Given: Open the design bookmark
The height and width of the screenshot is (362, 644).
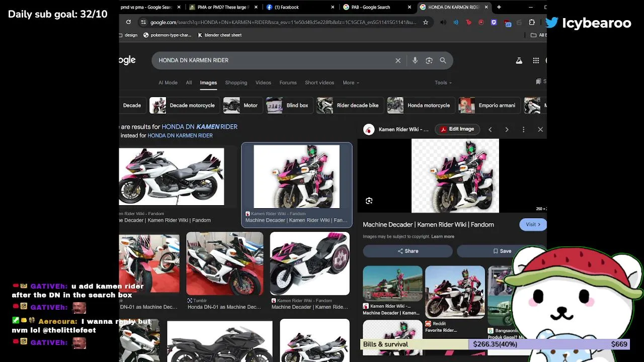Looking at the screenshot, I should [129, 35].
